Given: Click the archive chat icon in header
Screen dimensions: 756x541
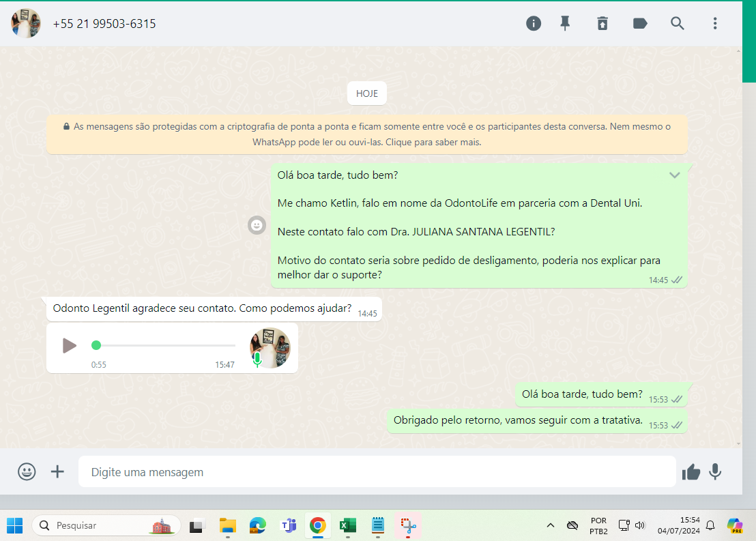Looking at the screenshot, I should pos(602,24).
